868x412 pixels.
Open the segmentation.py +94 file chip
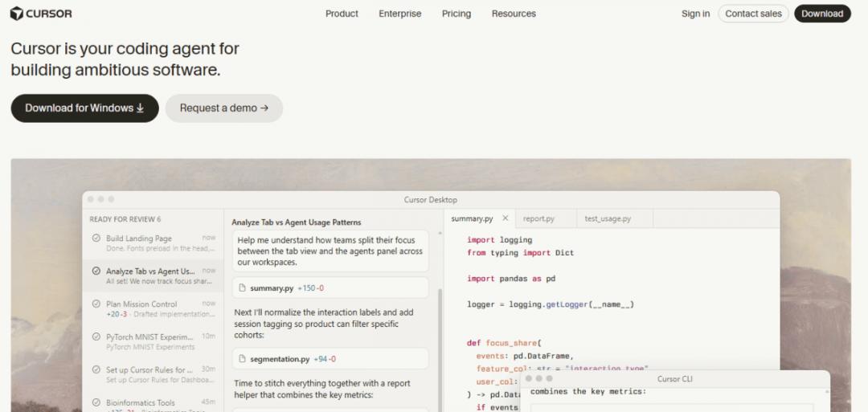click(330, 359)
